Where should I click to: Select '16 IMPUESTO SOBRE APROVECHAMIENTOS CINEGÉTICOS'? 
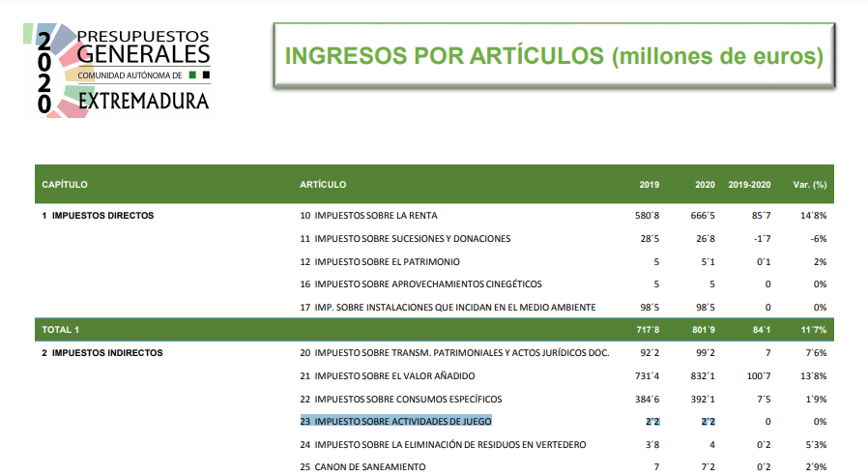coord(420,284)
